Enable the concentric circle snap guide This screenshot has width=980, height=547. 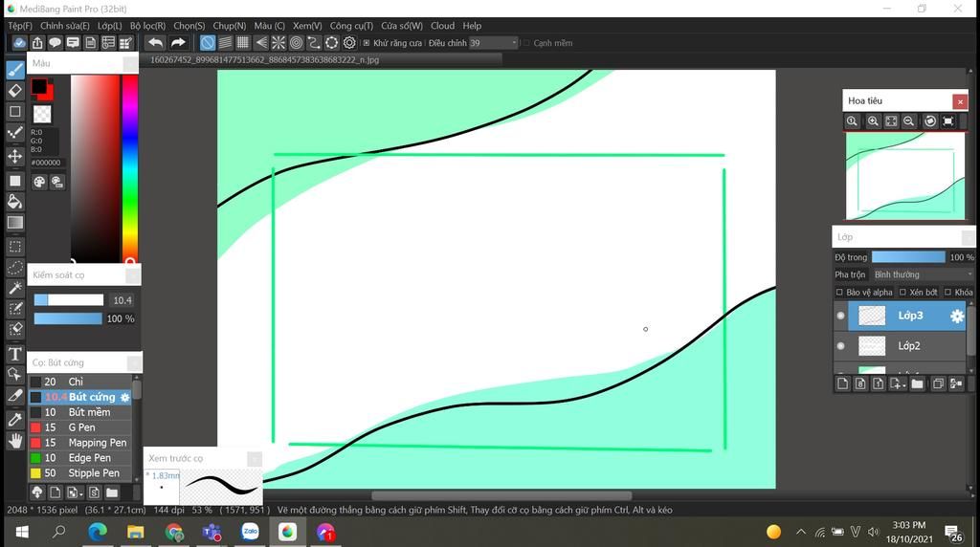pos(297,42)
